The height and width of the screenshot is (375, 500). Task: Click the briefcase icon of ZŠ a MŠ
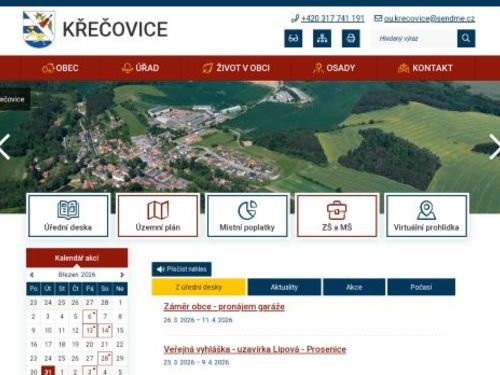337,210
